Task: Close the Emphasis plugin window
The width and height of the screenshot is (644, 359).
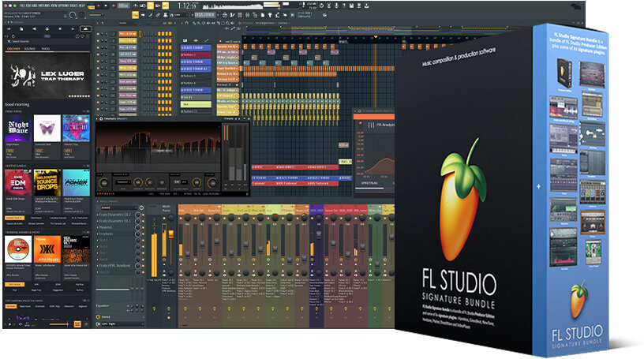Action: point(249,118)
